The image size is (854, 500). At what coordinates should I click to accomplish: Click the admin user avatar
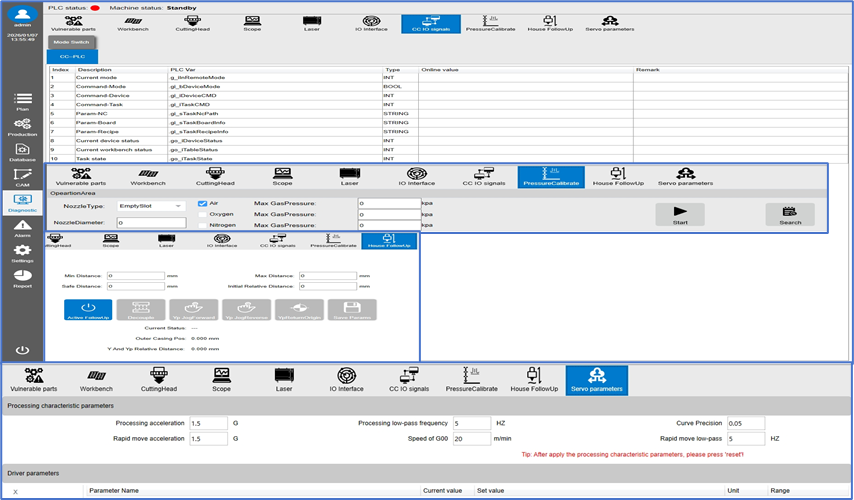pos(22,16)
